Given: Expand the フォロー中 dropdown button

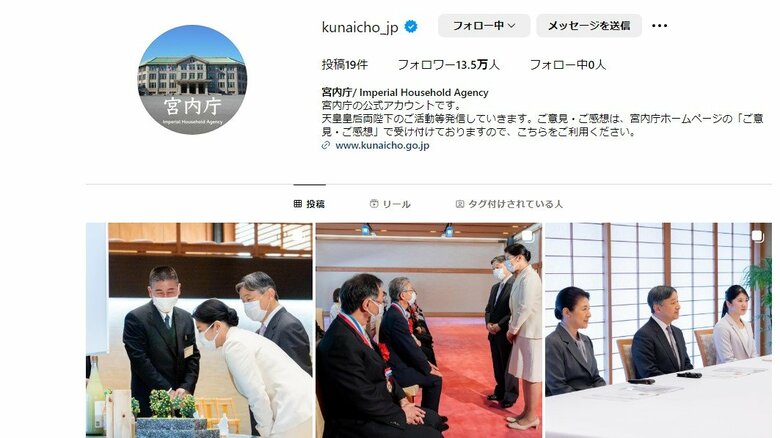Looking at the screenshot, I should (x=484, y=25).
